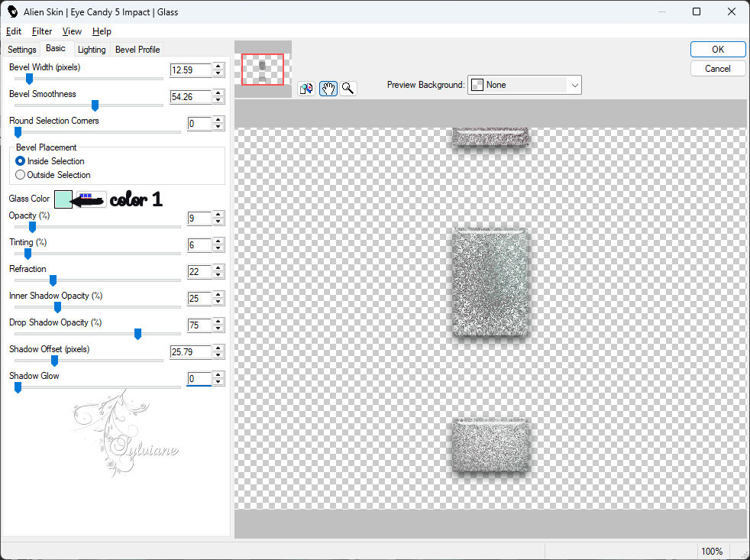Click Cancel to dismiss the dialog

tap(717, 69)
